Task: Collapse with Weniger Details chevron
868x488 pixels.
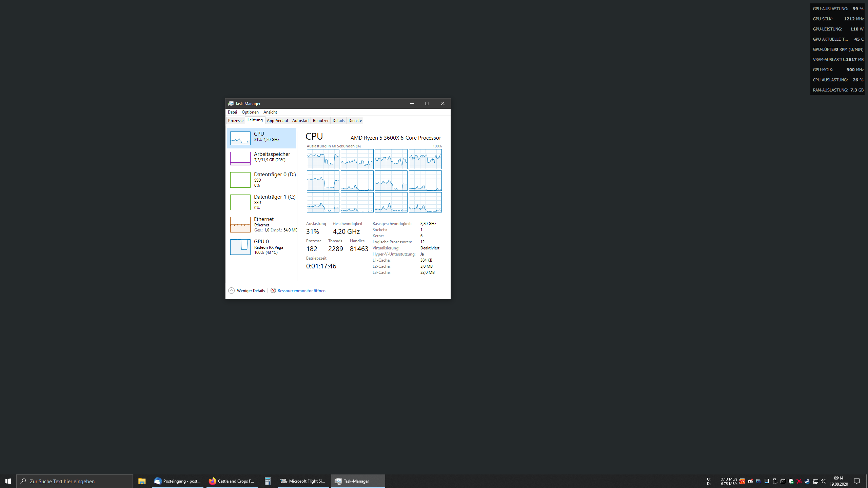Action: coord(232,290)
